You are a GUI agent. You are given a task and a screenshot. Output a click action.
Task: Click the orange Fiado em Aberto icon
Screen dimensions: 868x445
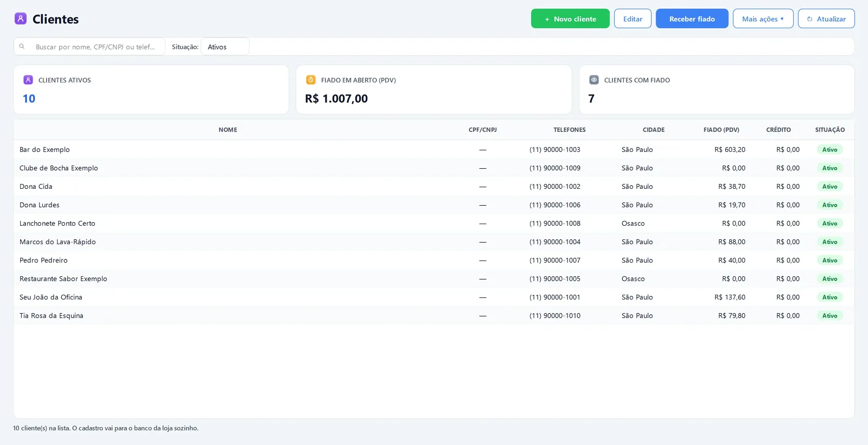311,80
